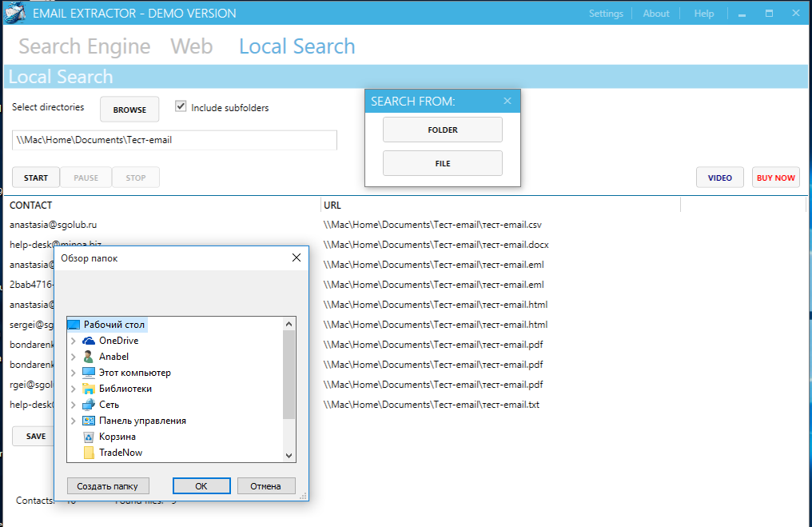Click the folder tree scrollbar down arrow
The image size is (812, 527).
[289, 454]
